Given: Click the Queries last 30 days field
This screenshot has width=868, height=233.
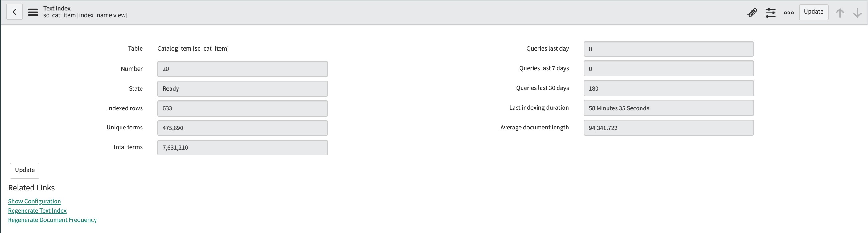Looking at the screenshot, I should 669,88.
